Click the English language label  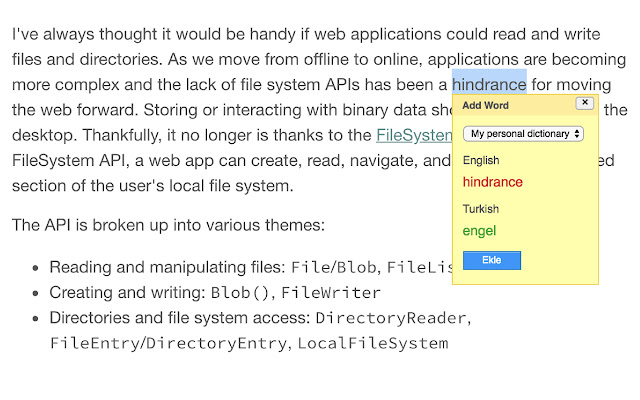[481, 160]
